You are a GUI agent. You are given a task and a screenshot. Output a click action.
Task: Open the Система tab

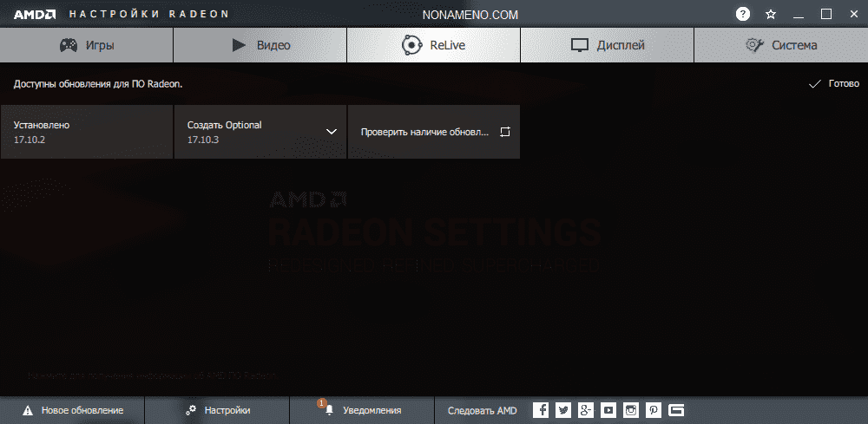tap(781, 45)
